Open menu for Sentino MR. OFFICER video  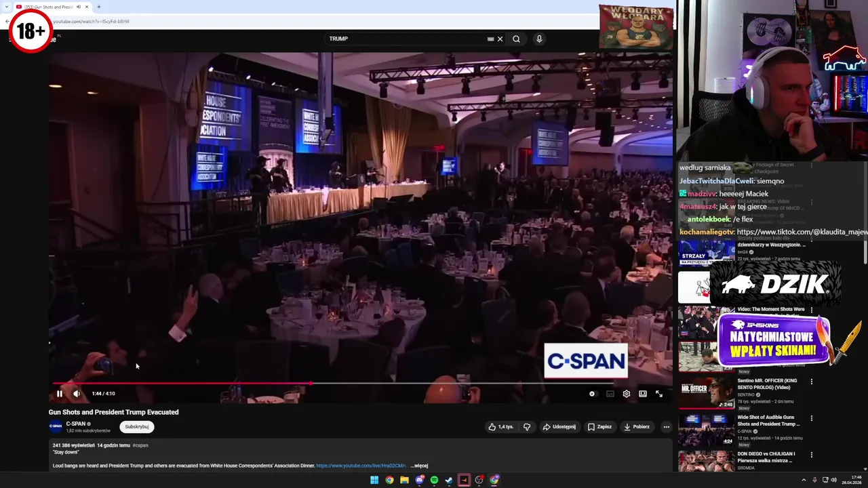(x=811, y=382)
